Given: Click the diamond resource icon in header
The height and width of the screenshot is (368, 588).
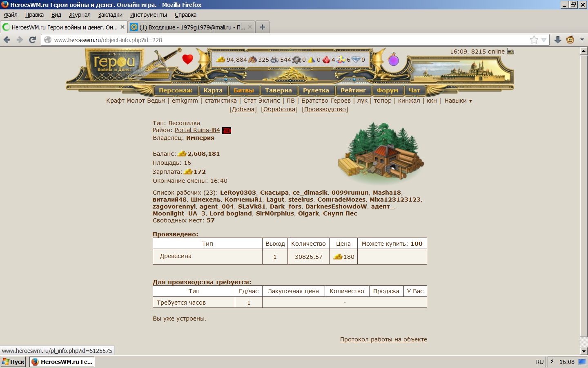Looking at the screenshot, I should pyautogui.click(x=356, y=60).
